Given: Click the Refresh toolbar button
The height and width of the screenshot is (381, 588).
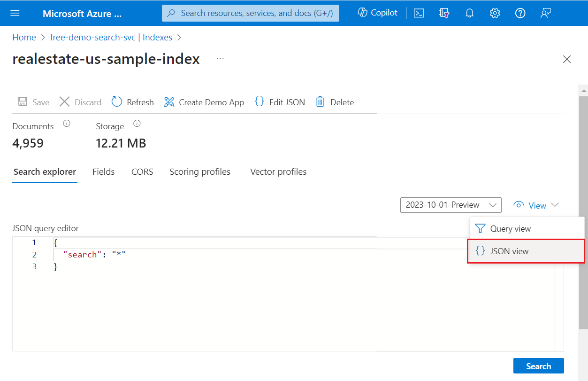Looking at the screenshot, I should (133, 102).
